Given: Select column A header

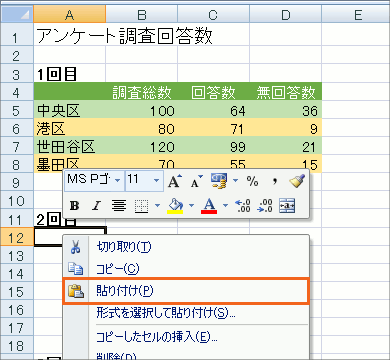Looking at the screenshot, I should tap(69, 14).
